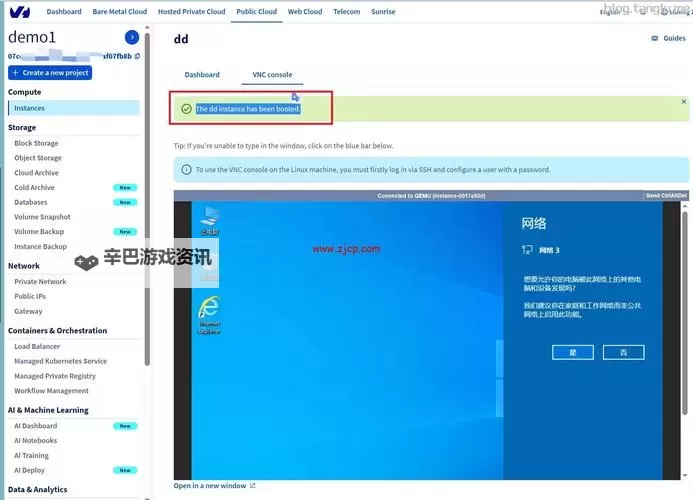Select the VNC console tab
Image resolution: width=693 pixels, height=500 pixels.
coord(272,75)
